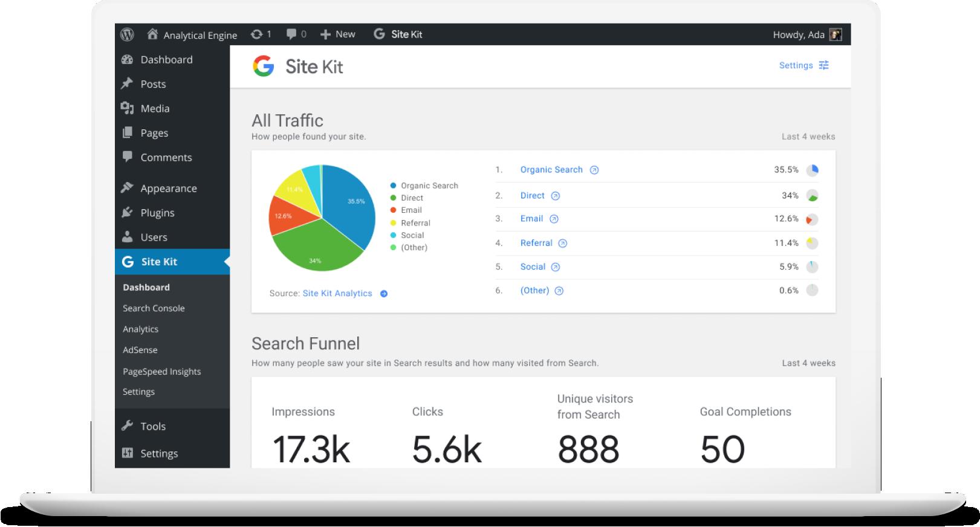Click the Site Kit header logo
Image resolution: width=980 pixels, height=527 pixels.
pyautogui.click(x=297, y=66)
